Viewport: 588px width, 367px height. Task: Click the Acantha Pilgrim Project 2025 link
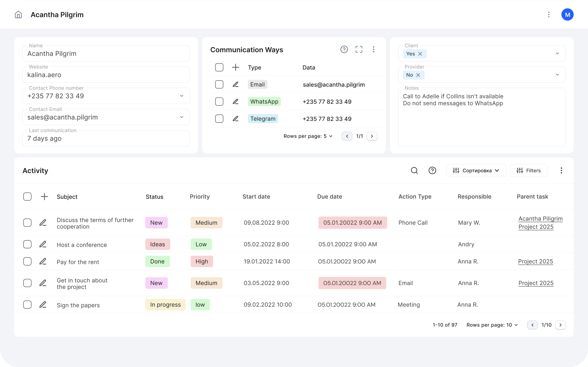coord(540,222)
